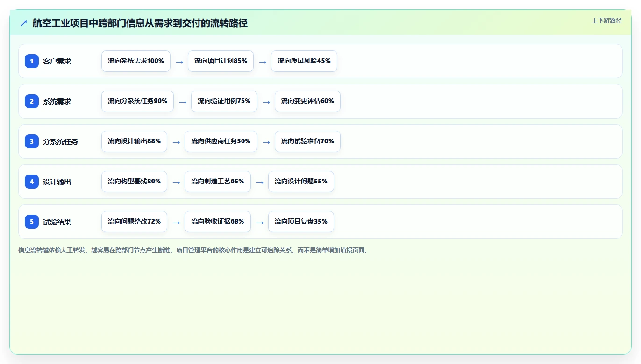Click the 流向质量风险45% chip
Image resolution: width=641 pixels, height=364 pixels.
(304, 61)
